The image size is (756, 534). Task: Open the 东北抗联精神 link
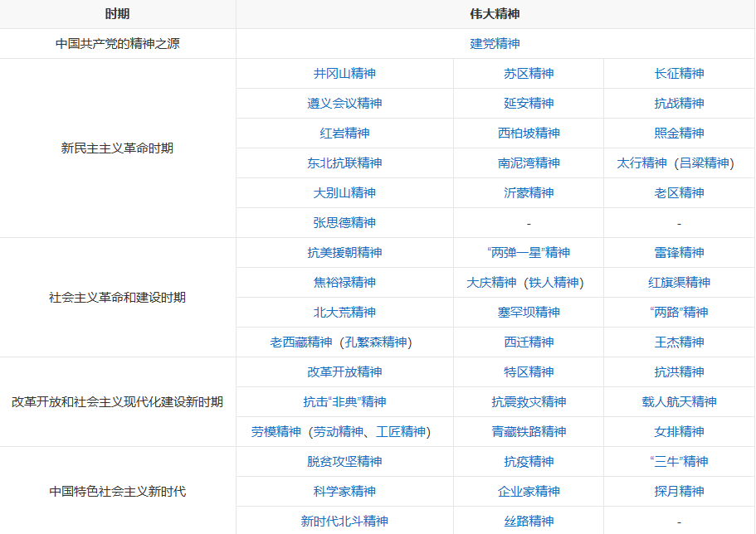pyautogui.click(x=344, y=163)
